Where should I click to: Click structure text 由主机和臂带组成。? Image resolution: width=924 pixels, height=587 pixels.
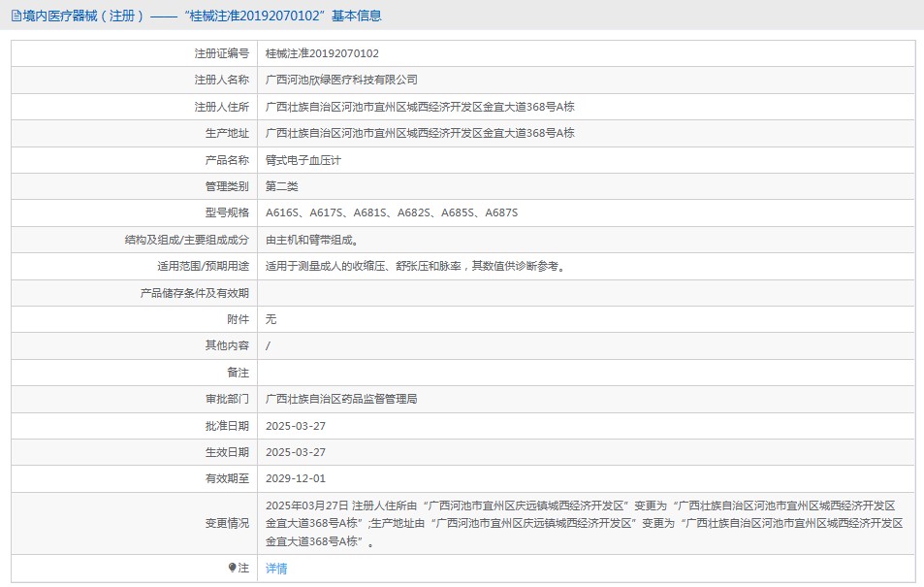(312, 240)
